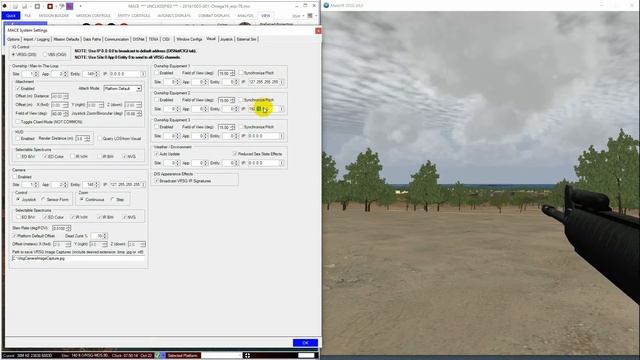
Task: Click OK to apply system settings
Action: tap(305, 343)
